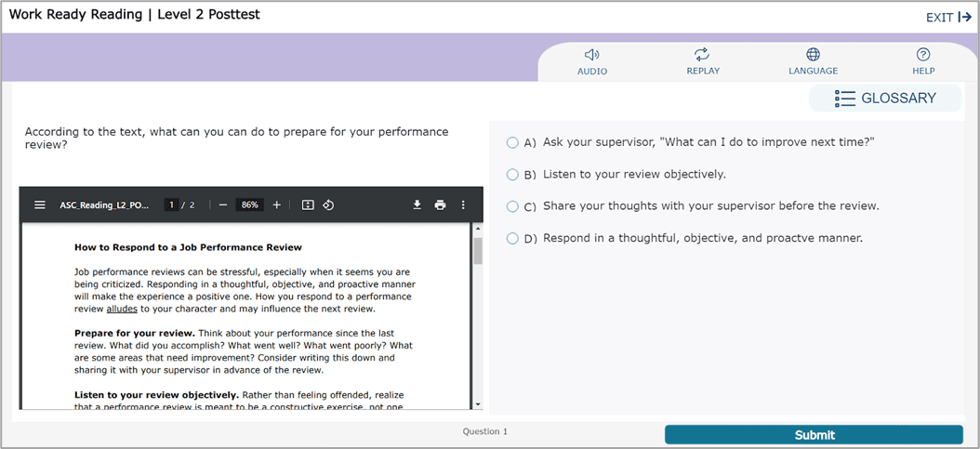The height and width of the screenshot is (449, 980).
Task: Choose answer C about sharing your thoughts
Action: 512,206
